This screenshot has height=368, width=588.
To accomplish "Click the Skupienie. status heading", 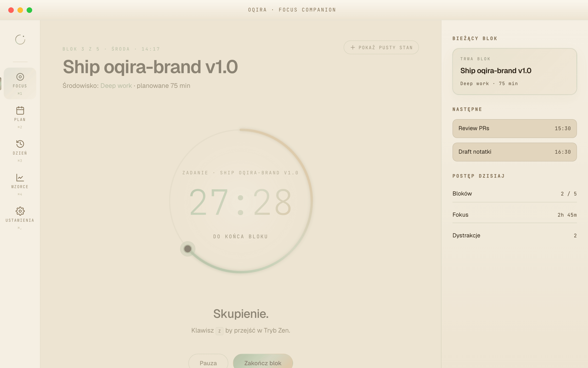I will point(241,313).
